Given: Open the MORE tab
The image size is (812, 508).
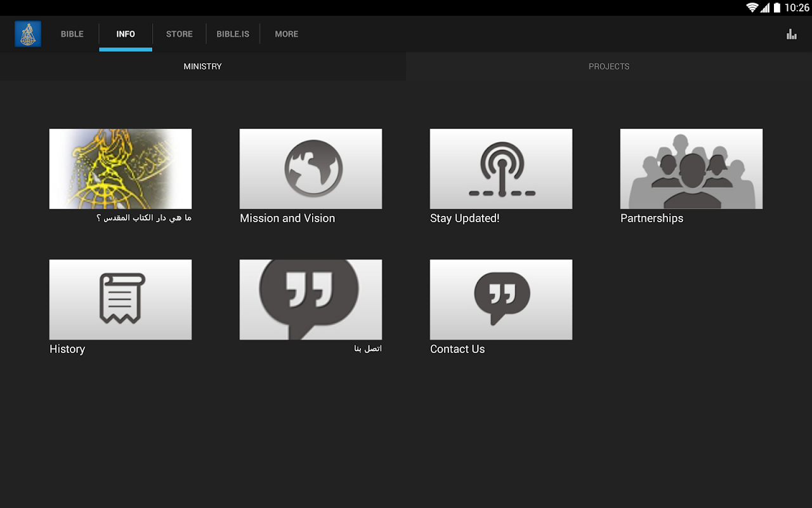Looking at the screenshot, I should coord(287,34).
